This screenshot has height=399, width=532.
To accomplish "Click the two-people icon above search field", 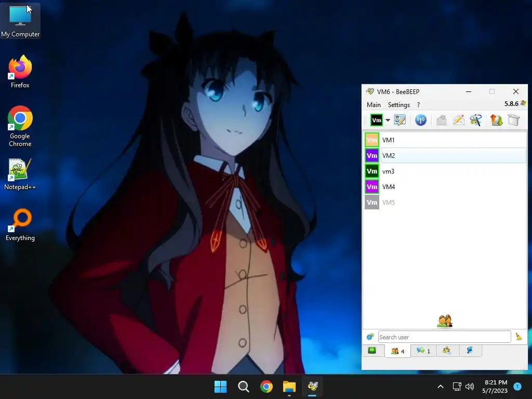I will (445, 321).
